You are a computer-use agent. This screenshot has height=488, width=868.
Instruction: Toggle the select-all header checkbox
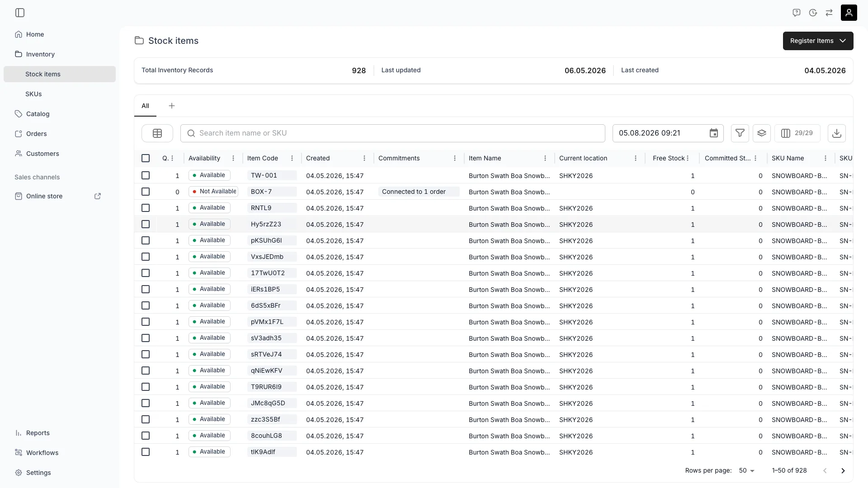[146, 158]
